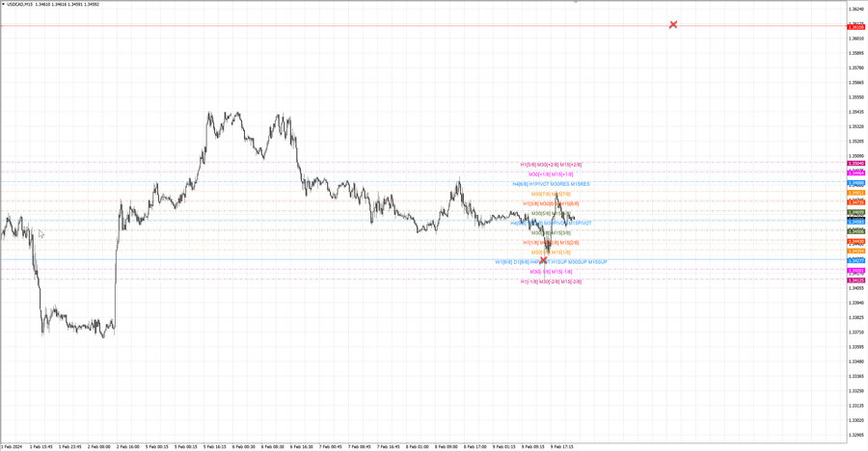Viewport: 868px width, 451px height.
Task: Click the 8 Feb 17:00 time axis label
Action: click(x=475, y=446)
